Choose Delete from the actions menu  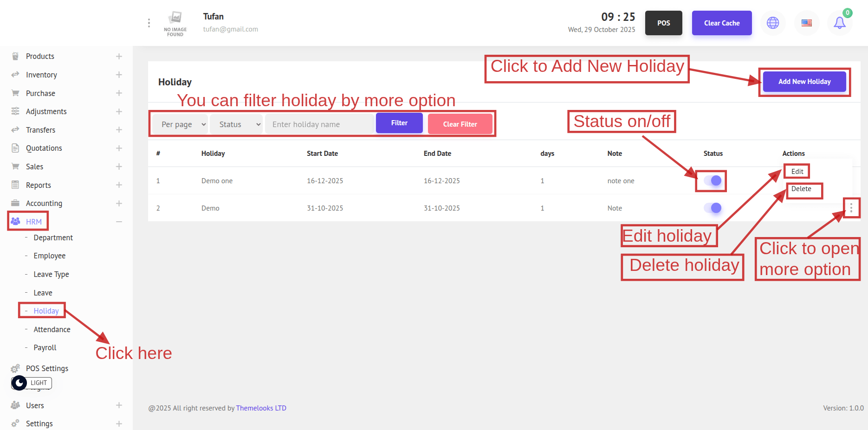pos(801,189)
